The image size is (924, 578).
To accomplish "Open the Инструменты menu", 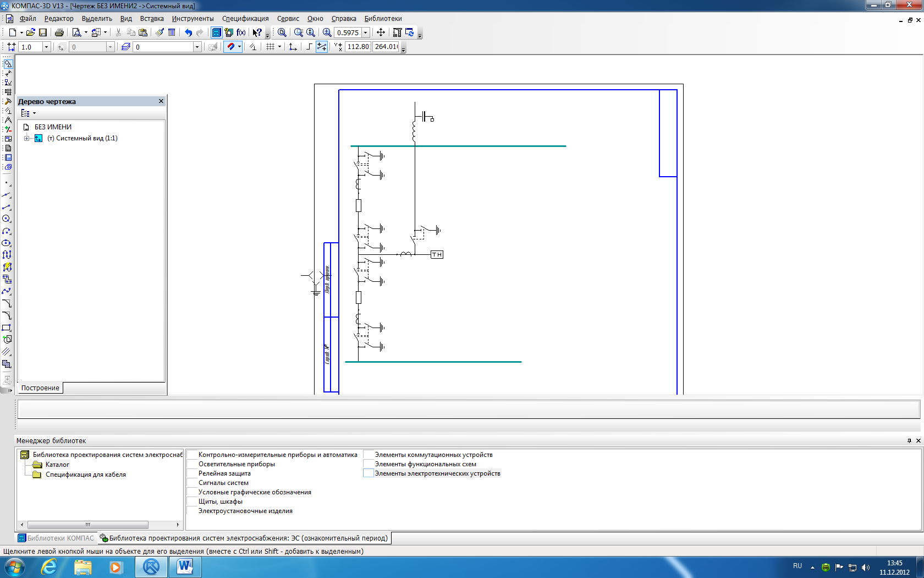I will (193, 19).
